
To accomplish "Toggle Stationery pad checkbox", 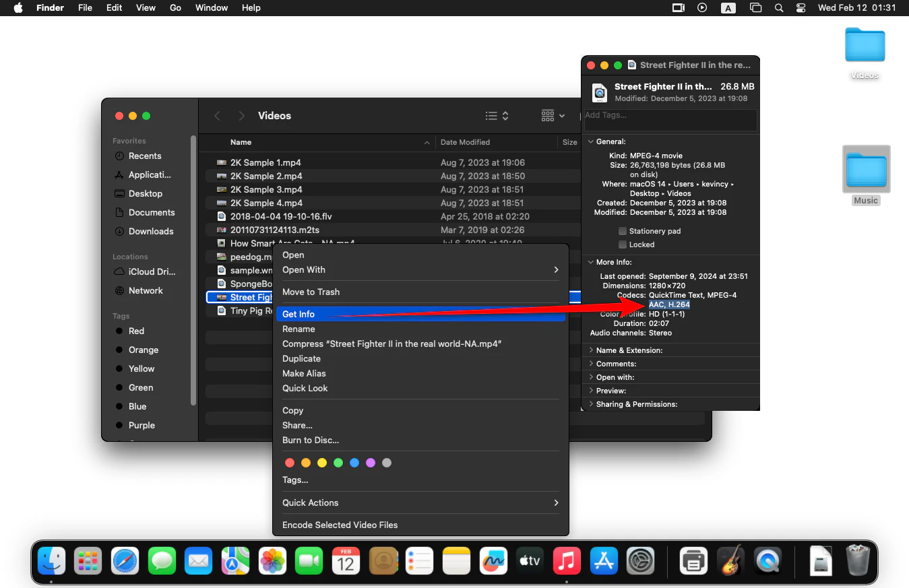I will pyautogui.click(x=623, y=231).
